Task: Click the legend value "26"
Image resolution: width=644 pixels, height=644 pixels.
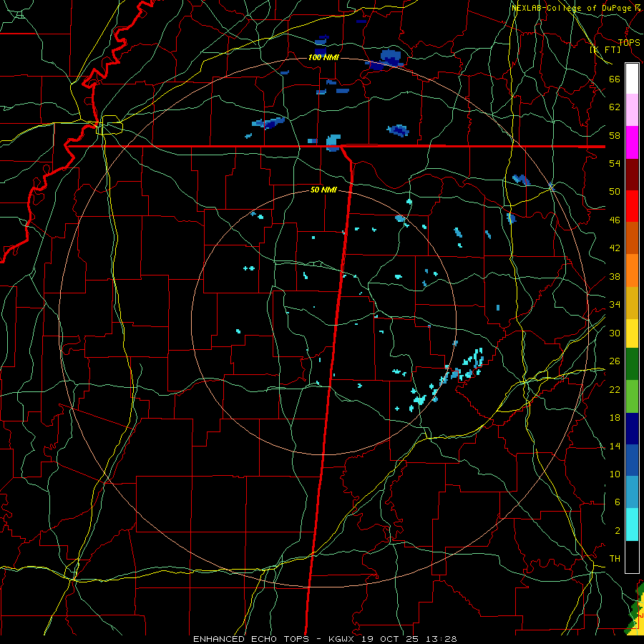Action: (x=615, y=361)
